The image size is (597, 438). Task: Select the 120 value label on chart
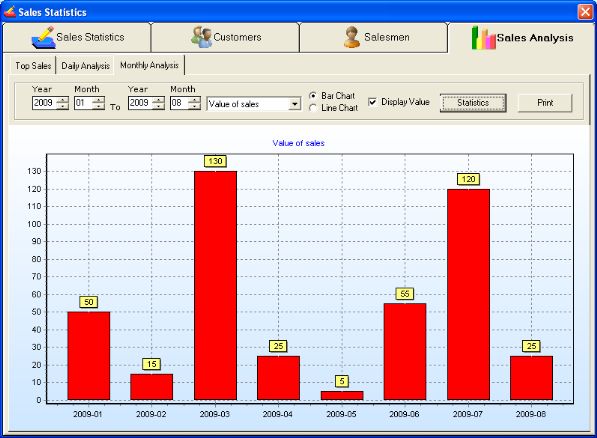pos(468,179)
